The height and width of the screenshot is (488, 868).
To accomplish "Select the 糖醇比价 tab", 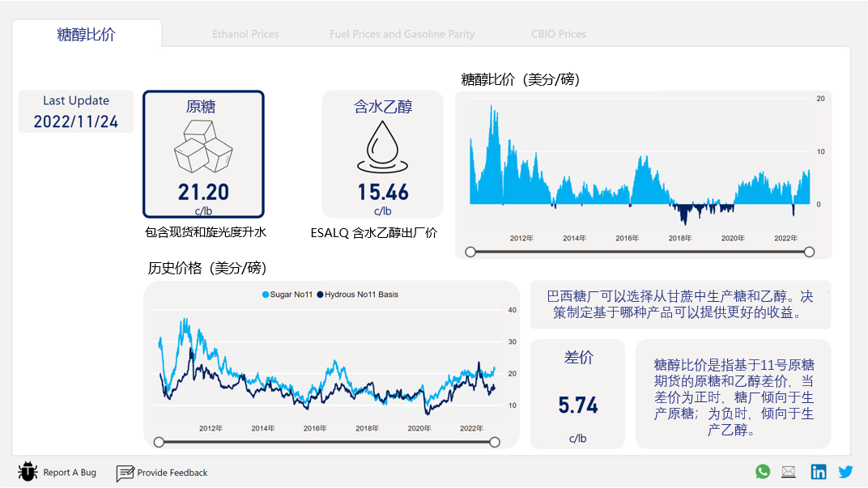I will [87, 34].
